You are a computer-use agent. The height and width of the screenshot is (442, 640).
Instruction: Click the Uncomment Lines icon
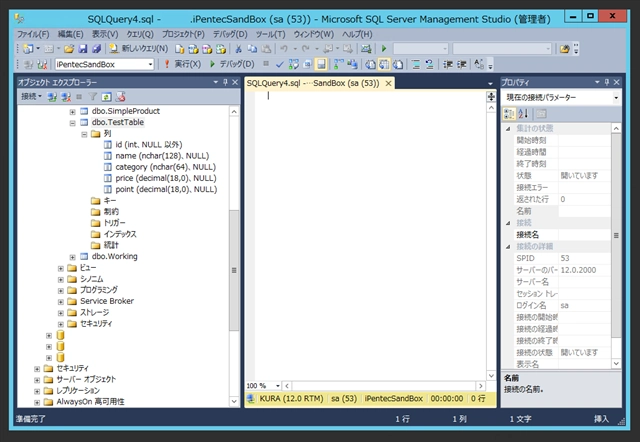click(x=429, y=64)
